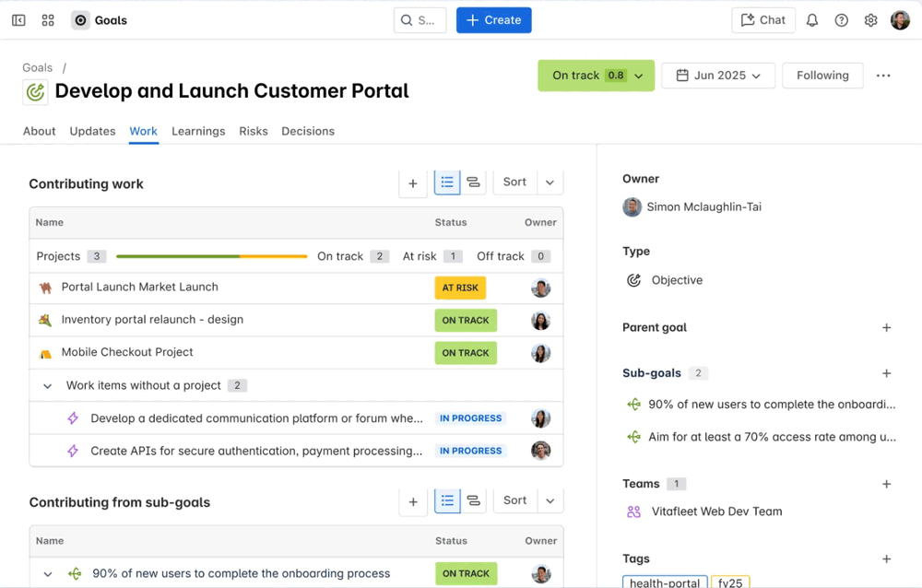Open owner avatar for Mobile Checkout Project
Viewport: 922px width, 588px height.
[x=541, y=353]
